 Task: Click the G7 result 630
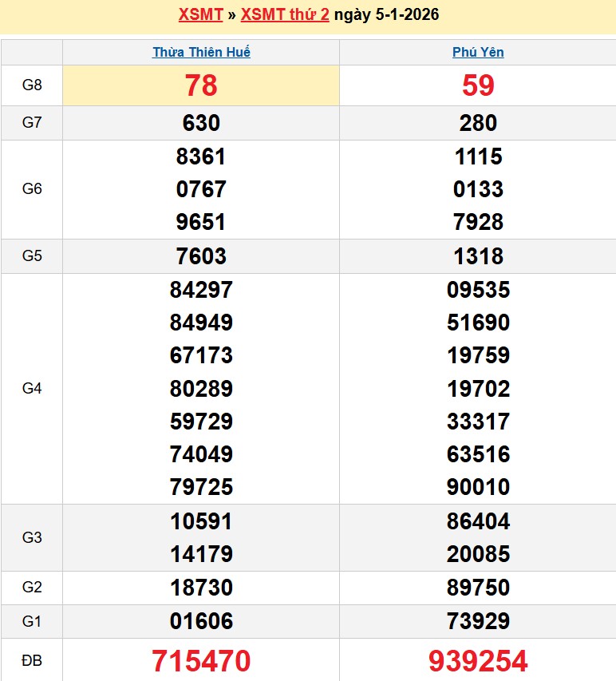pyautogui.click(x=201, y=123)
